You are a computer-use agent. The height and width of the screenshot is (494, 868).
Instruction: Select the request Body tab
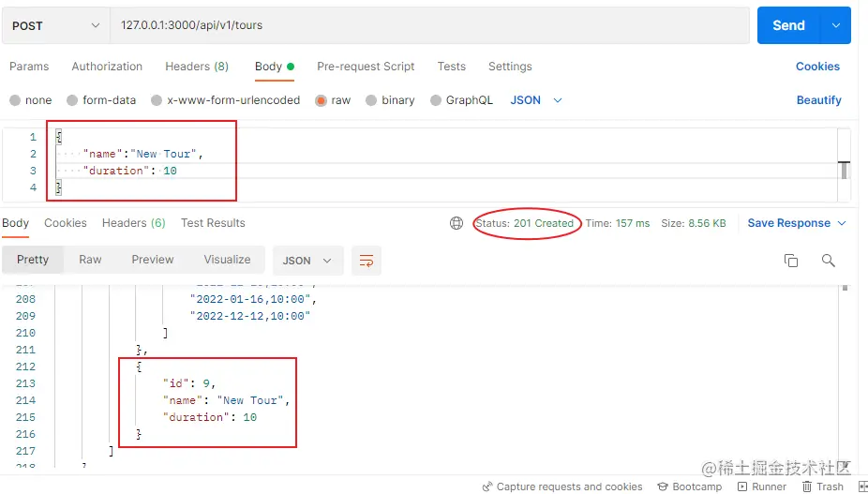[x=274, y=67]
